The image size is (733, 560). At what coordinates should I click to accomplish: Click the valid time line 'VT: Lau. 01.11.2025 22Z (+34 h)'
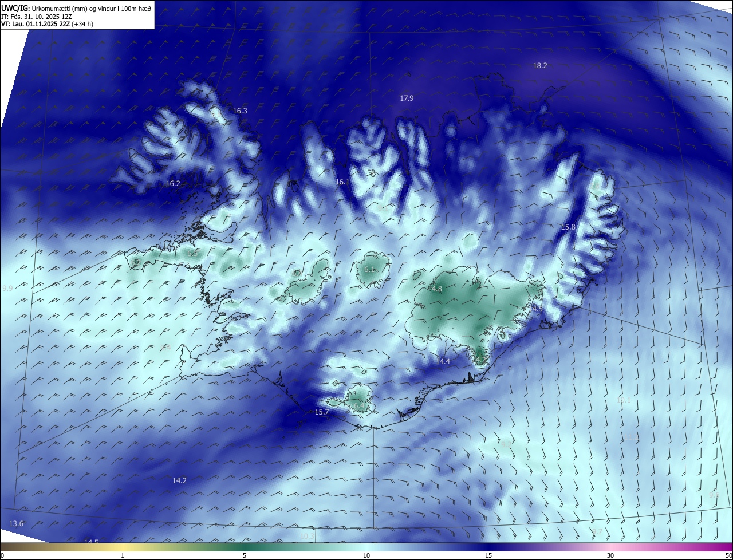click(47, 24)
